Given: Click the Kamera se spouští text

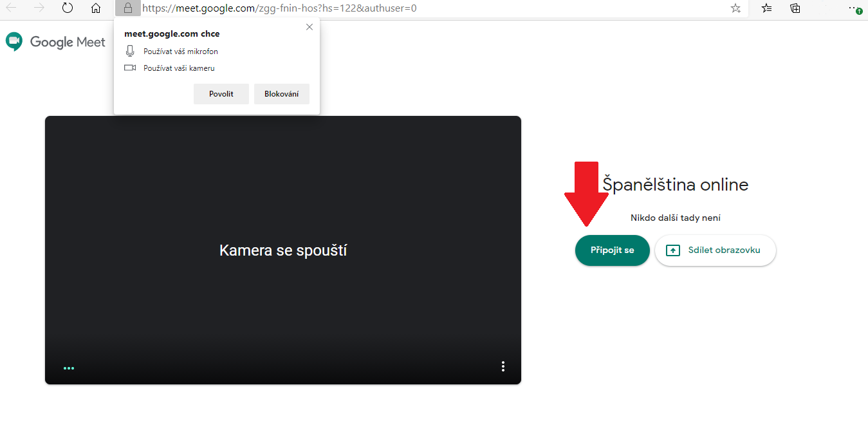Looking at the screenshot, I should point(283,250).
